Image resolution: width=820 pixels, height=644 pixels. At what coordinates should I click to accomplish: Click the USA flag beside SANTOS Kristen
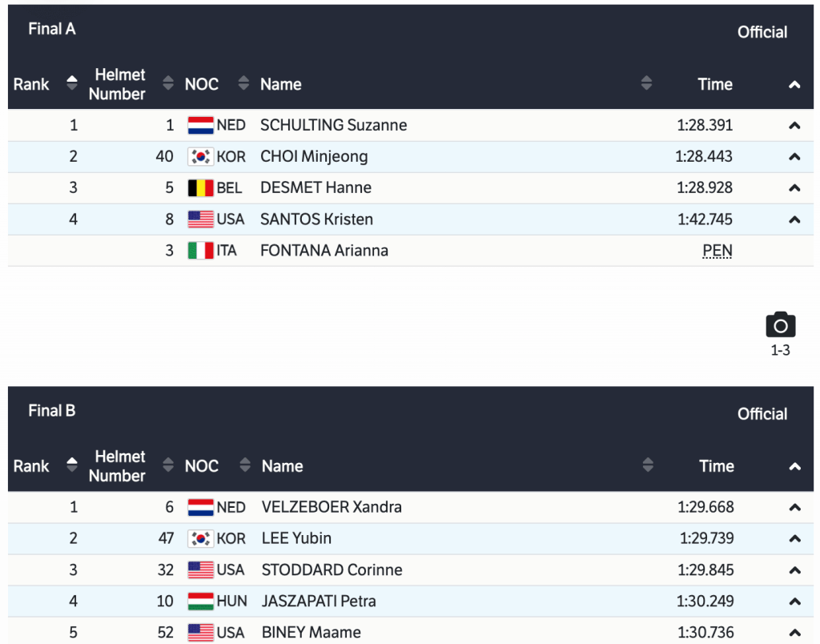tap(200, 219)
